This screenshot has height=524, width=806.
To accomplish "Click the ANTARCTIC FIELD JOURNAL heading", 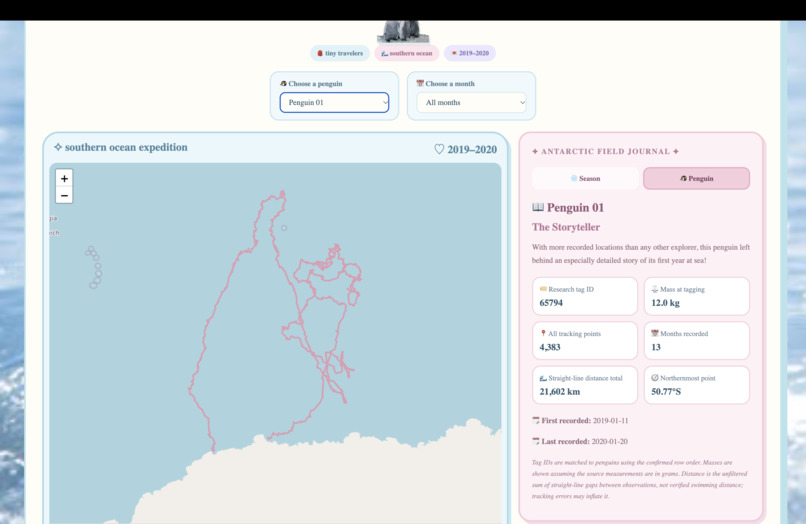I will click(x=606, y=151).
